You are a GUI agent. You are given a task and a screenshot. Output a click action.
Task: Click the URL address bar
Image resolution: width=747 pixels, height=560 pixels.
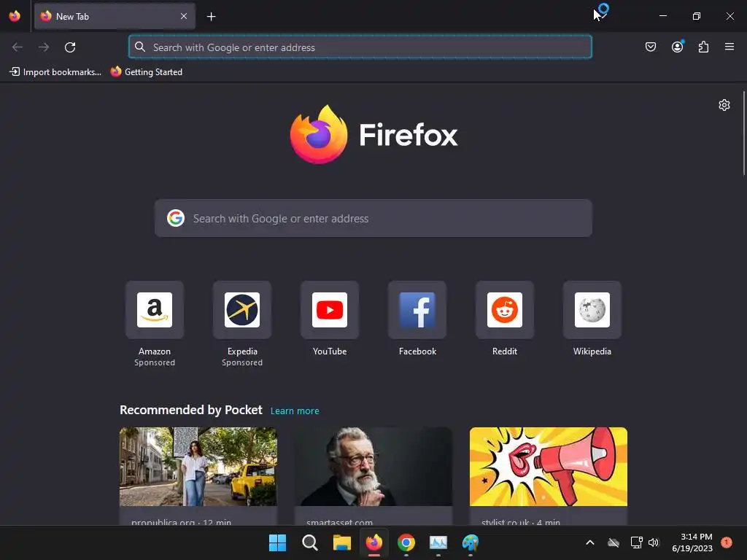coord(360,47)
